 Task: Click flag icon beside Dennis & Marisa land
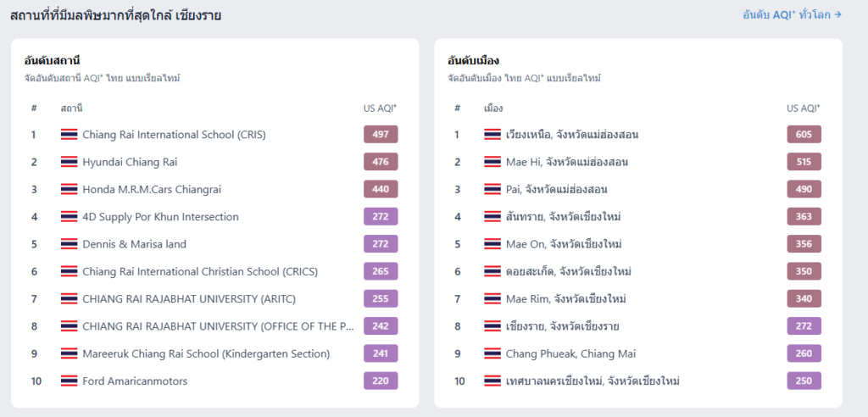click(x=69, y=244)
